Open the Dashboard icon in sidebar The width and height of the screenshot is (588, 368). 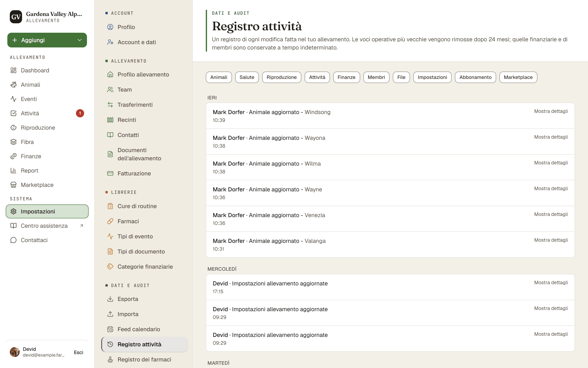click(13, 70)
